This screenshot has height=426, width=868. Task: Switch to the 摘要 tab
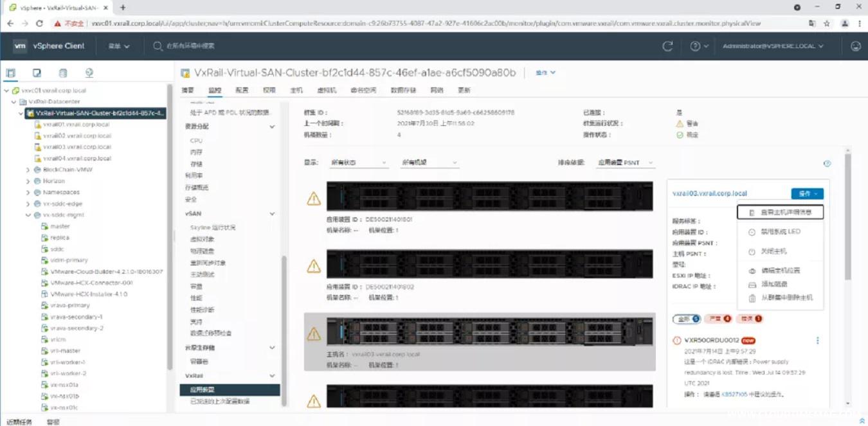coord(188,91)
